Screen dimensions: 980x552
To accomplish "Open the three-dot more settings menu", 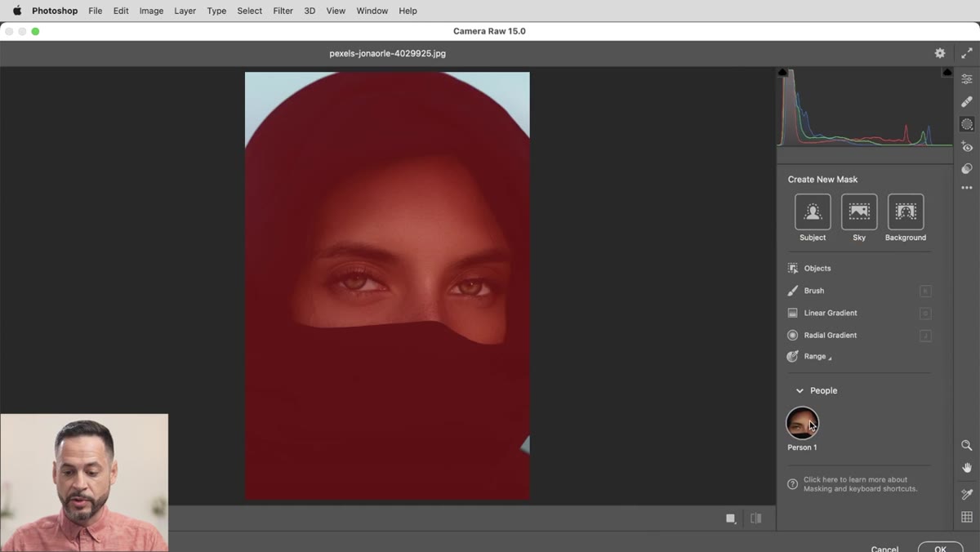I will coord(967,188).
